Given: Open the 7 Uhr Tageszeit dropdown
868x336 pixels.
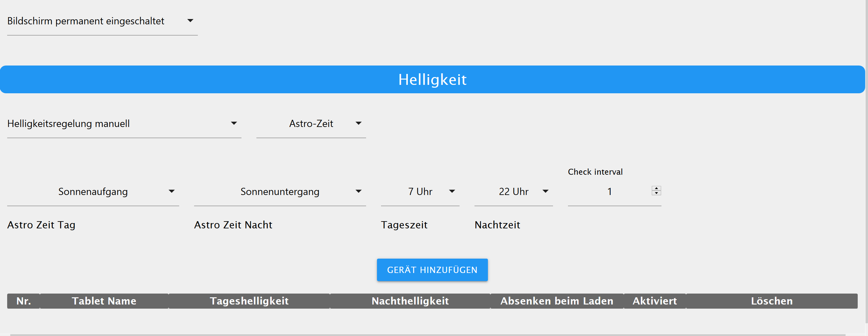Looking at the screenshot, I should coord(420,192).
